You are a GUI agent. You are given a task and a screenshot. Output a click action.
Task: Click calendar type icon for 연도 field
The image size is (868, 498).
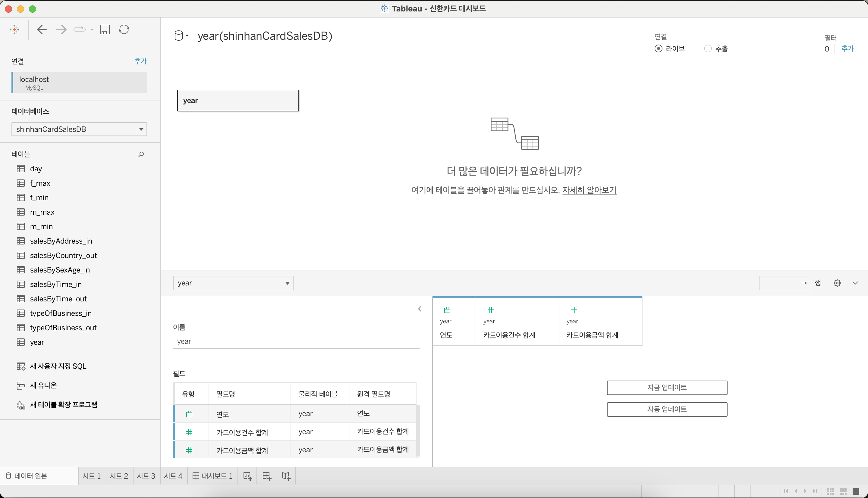coord(189,414)
